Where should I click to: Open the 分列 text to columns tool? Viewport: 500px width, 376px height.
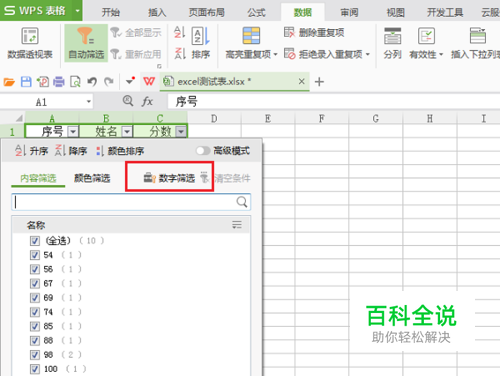point(392,43)
